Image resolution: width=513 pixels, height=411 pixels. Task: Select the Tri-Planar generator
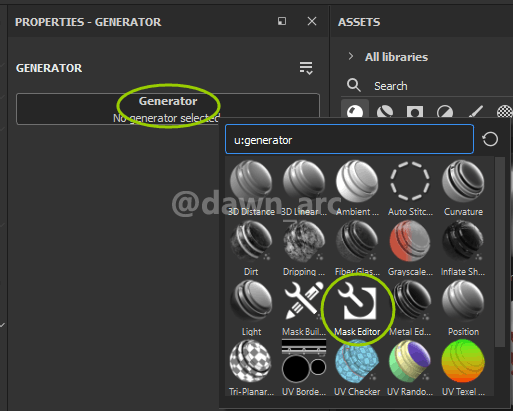[251, 368]
